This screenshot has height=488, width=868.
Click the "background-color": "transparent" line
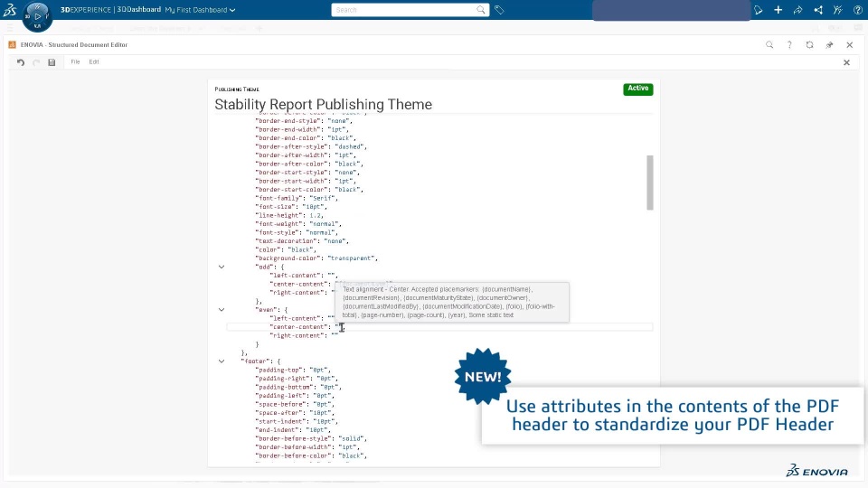point(316,258)
